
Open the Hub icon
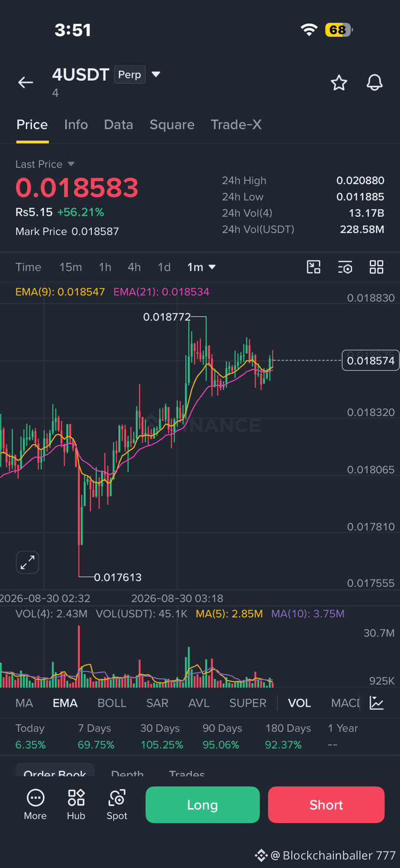(x=76, y=805)
